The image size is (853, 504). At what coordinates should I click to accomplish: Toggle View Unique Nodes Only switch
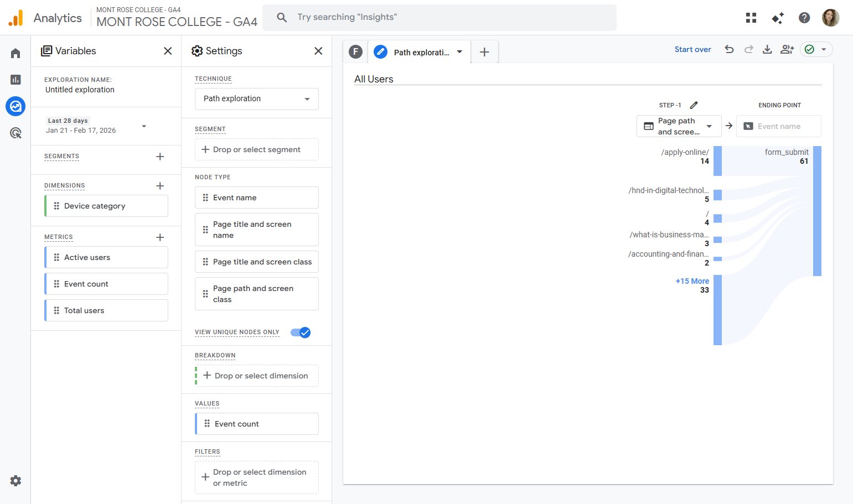[x=301, y=332]
